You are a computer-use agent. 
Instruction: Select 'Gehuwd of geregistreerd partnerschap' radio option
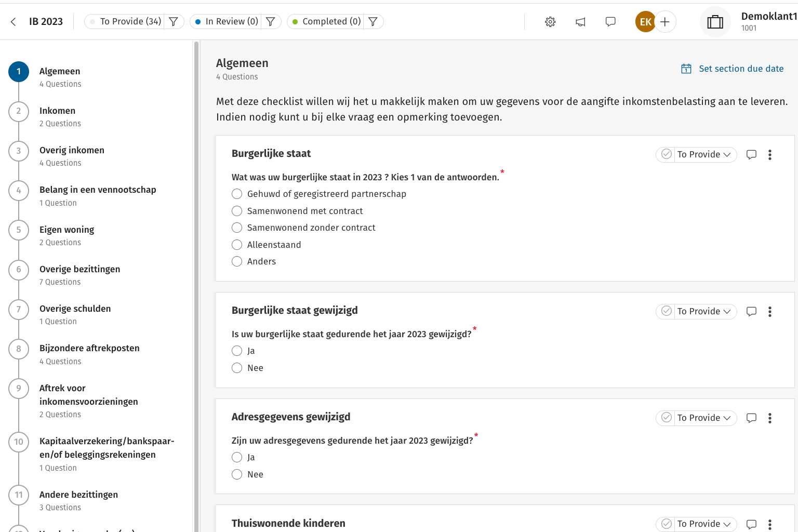pyautogui.click(x=237, y=194)
